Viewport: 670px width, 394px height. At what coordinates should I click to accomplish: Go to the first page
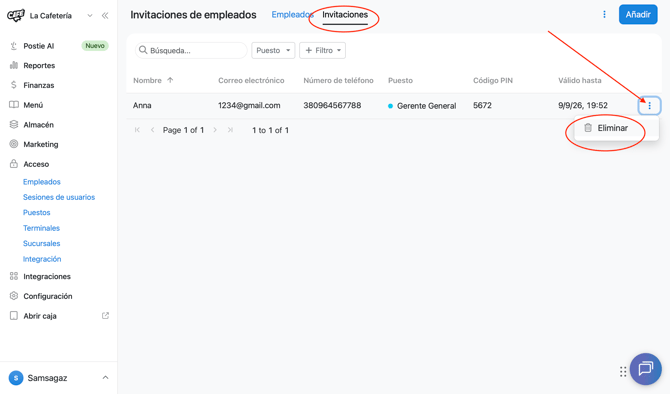137,130
